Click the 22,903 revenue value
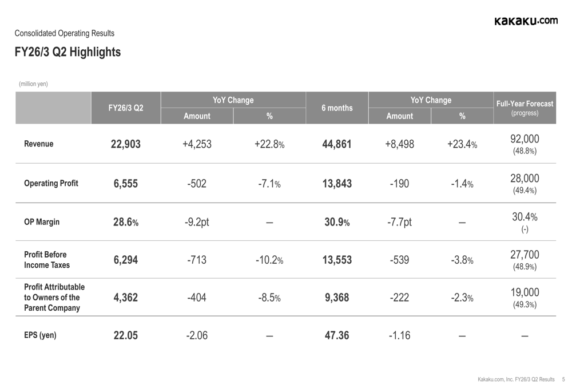 (x=126, y=144)
